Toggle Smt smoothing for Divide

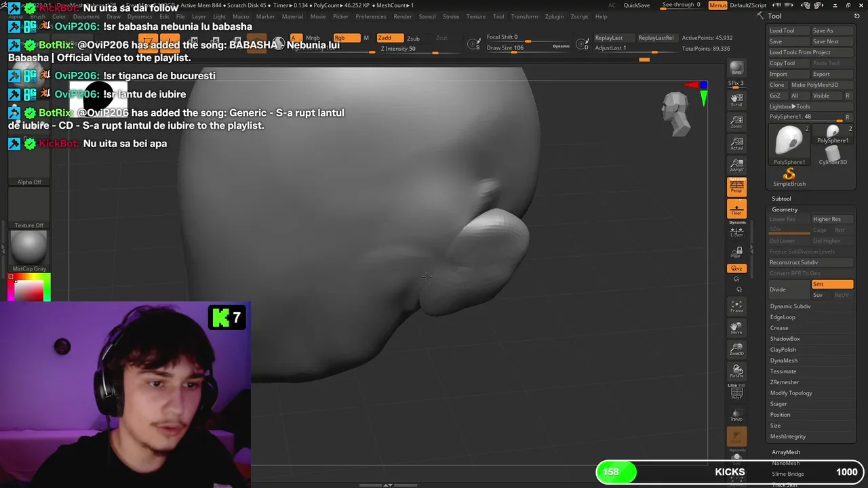point(832,285)
